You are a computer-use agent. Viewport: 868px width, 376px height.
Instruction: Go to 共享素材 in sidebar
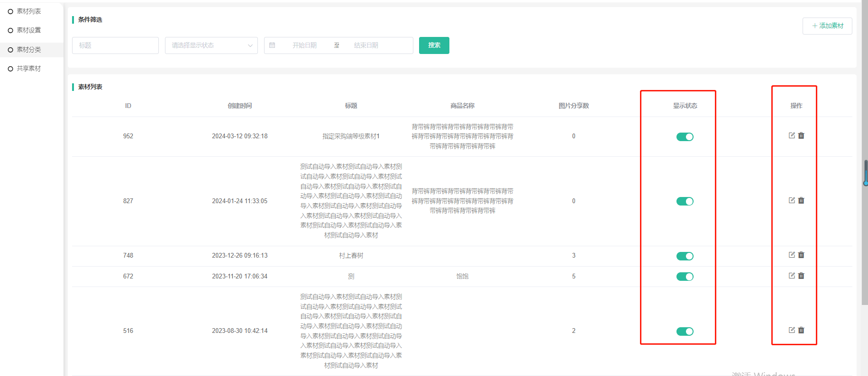(x=29, y=69)
